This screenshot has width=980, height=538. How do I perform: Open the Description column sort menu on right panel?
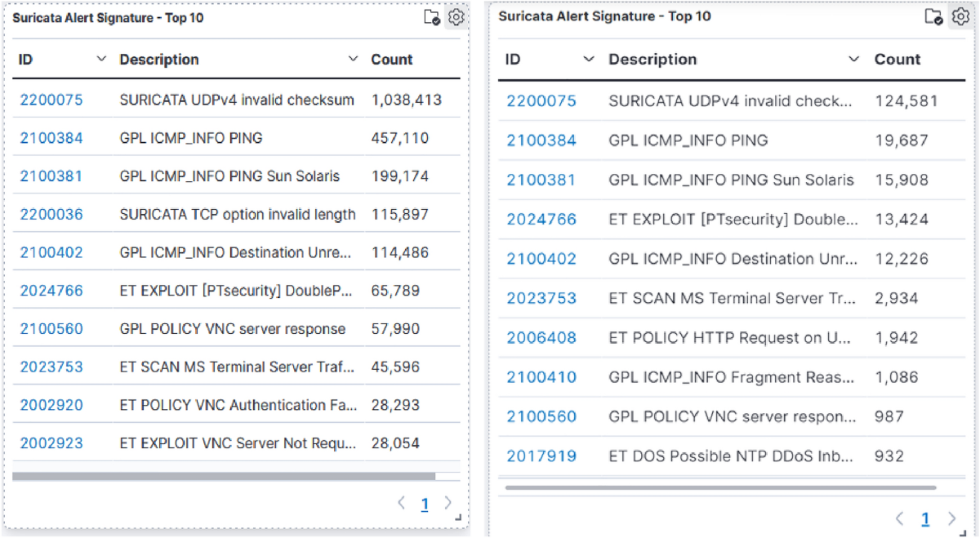pos(853,59)
